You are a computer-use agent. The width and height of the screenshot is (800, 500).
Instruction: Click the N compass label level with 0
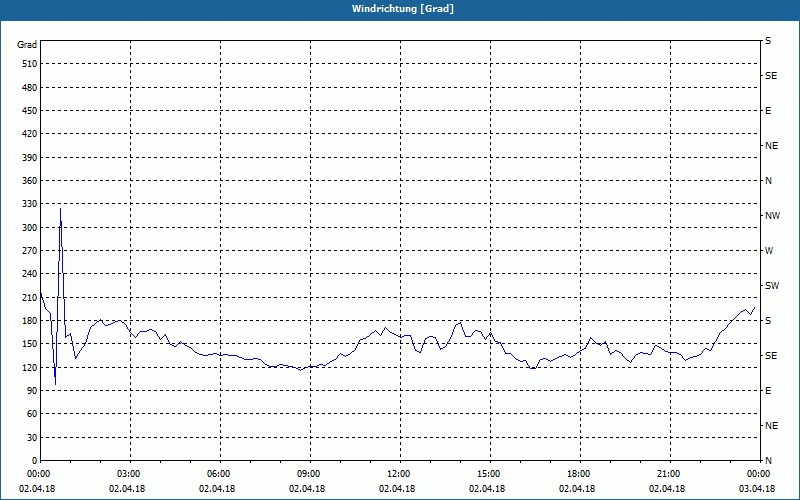pos(769,461)
